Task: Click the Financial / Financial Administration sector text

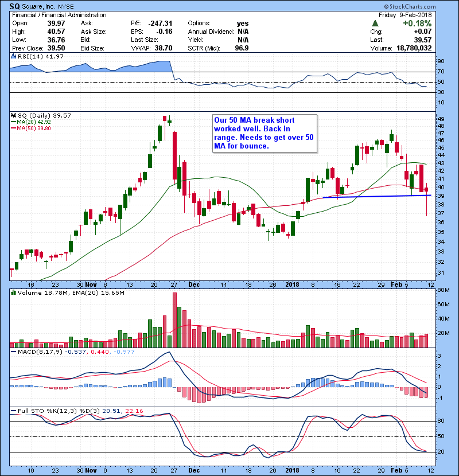Action: coord(59,15)
